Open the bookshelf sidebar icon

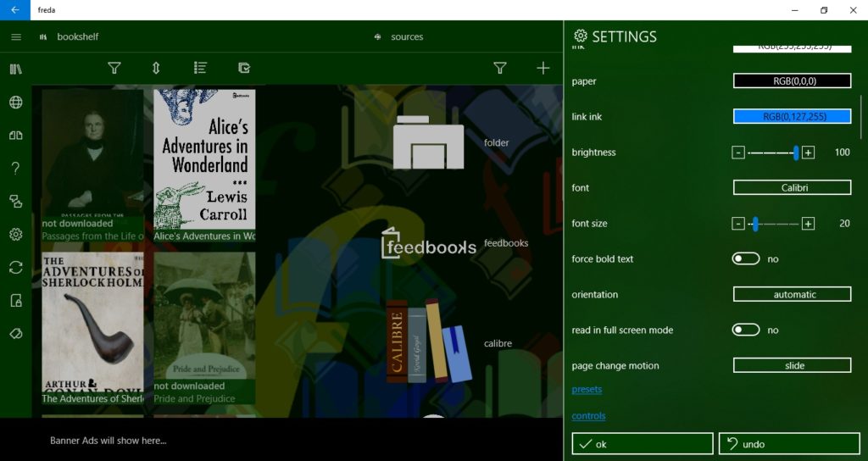(x=16, y=69)
